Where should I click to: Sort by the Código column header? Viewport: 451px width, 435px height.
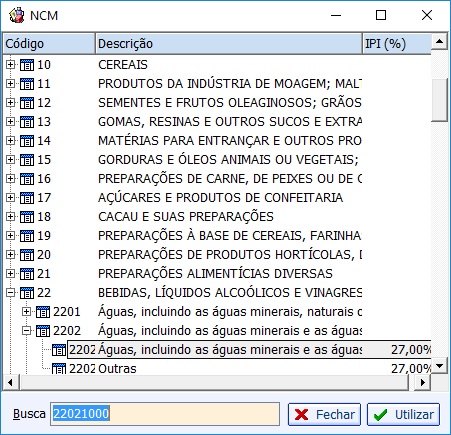(x=49, y=43)
